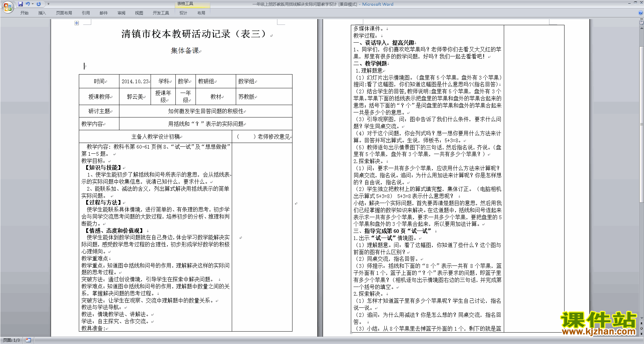Open Microsoft Word help
The width and height of the screenshot is (644, 344).
[x=641, y=13]
